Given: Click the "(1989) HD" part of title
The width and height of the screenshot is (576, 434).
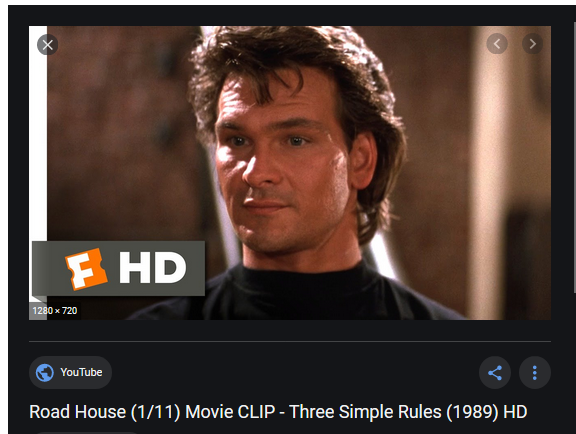Looking at the screenshot, I should click(x=487, y=412).
